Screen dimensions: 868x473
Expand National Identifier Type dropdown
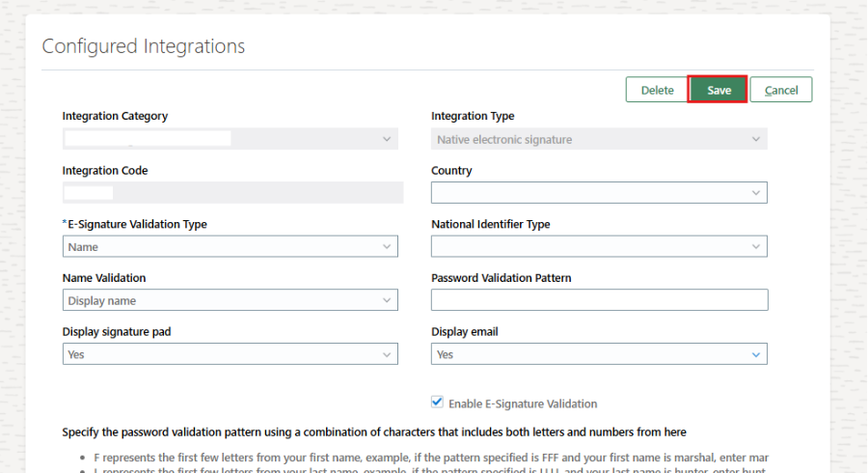coord(599,246)
